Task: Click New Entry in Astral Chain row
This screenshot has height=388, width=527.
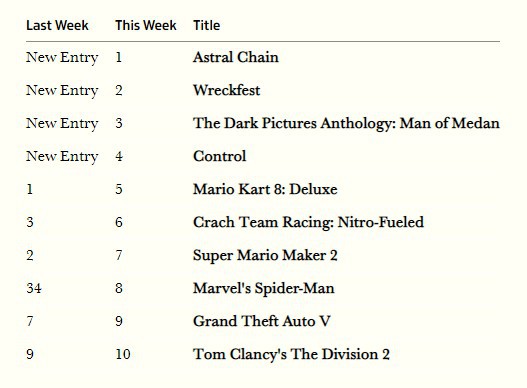Action: [x=62, y=57]
